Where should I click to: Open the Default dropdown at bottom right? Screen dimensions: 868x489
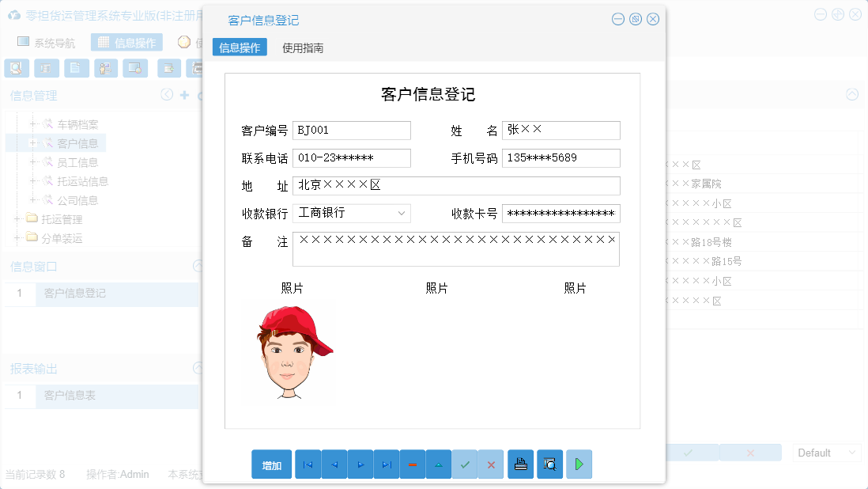coord(826,452)
